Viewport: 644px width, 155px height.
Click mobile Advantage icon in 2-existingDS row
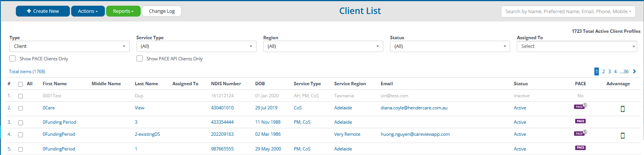coord(623,136)
